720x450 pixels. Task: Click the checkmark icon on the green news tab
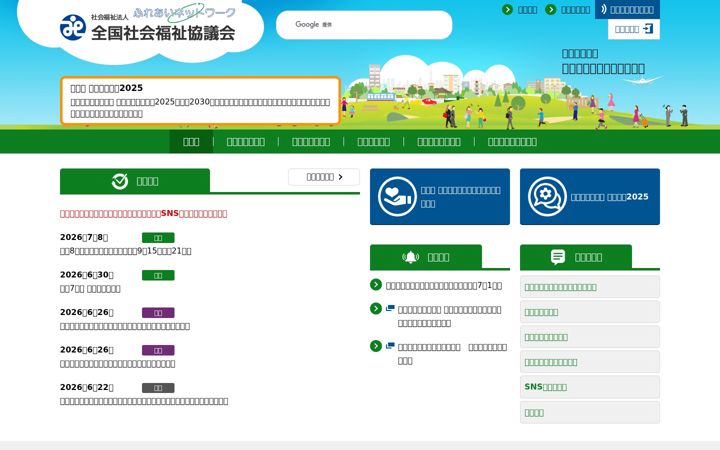click(120, 181)
